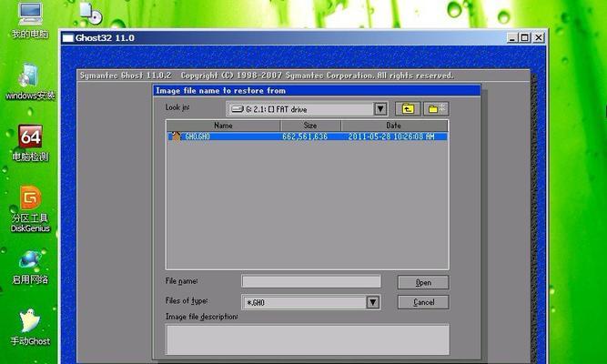The height and width of the screenshot is (364, 607).
Task: Select the GHO.GHO file row
Action: pyautogui.click(x=308, y=136)
